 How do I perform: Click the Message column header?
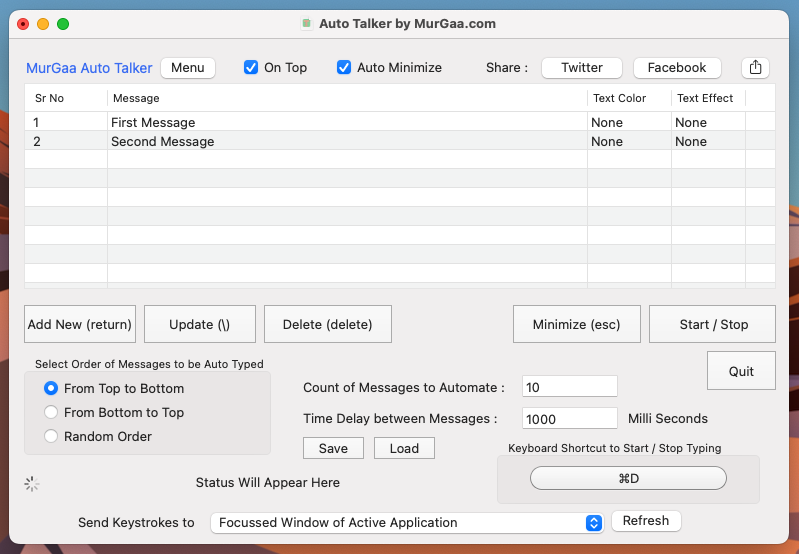point(347,98)
